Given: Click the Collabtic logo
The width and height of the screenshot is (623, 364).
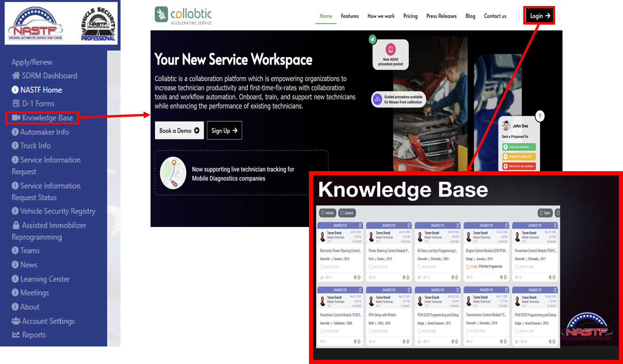Looking at the screenshot, I should pyautogui.click(x=183, y=15).
